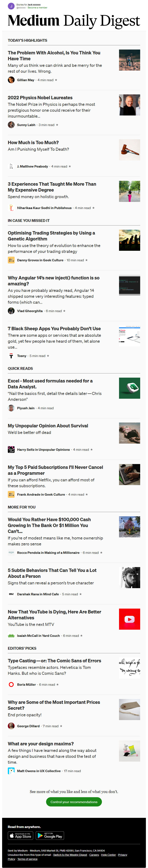Click the Unpopular Opinions publication icon
The height and width of the screenshot is (868, 148).
point(11,449)
